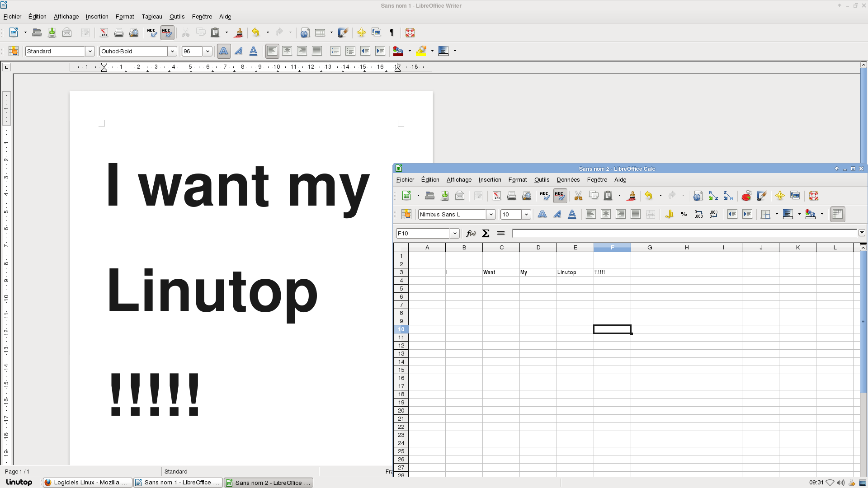The width and height of the screenshot is (868, 488).
Task: Open Writer font name dropdown
Action: click(x=172, y=51)
